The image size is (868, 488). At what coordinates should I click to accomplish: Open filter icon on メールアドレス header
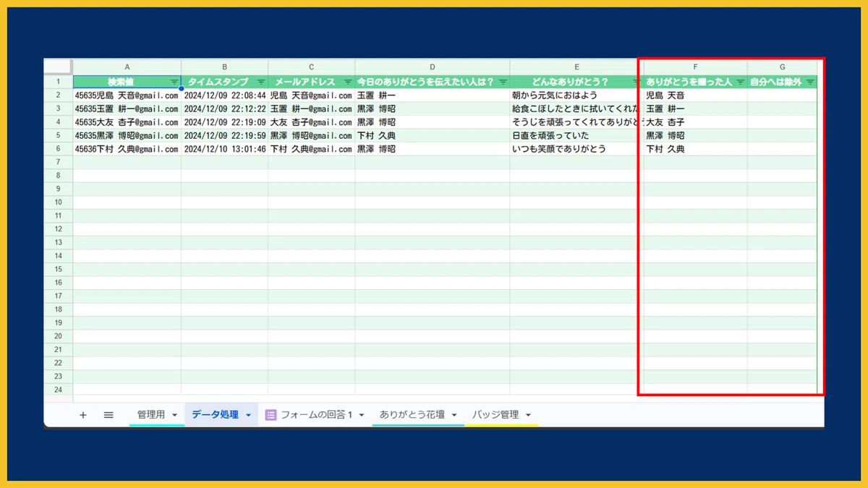point(348,82)
